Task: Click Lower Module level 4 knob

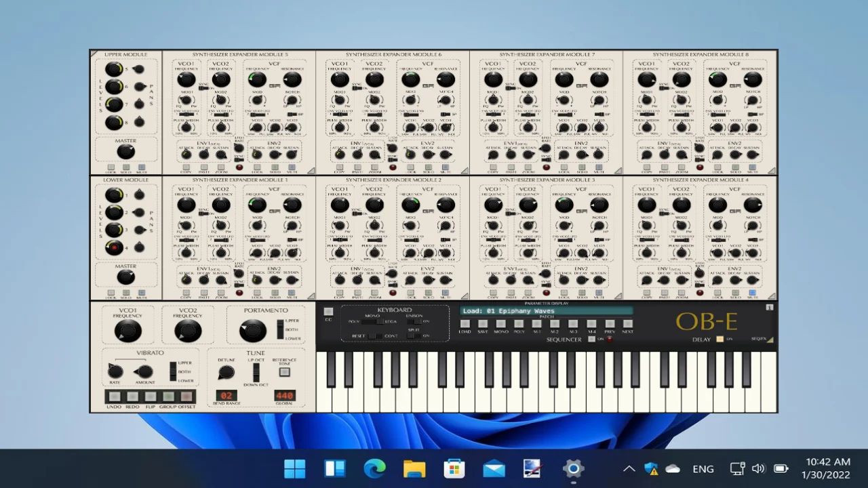Action: click(x=114, y=247)
